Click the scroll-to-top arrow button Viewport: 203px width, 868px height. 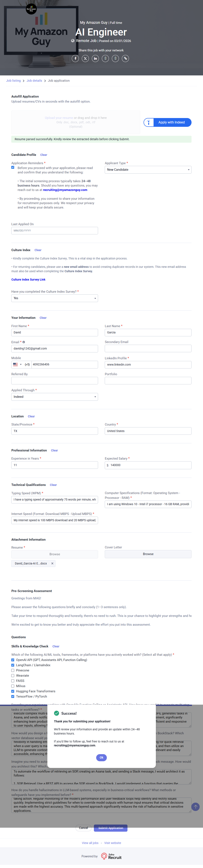pos(195,807)
